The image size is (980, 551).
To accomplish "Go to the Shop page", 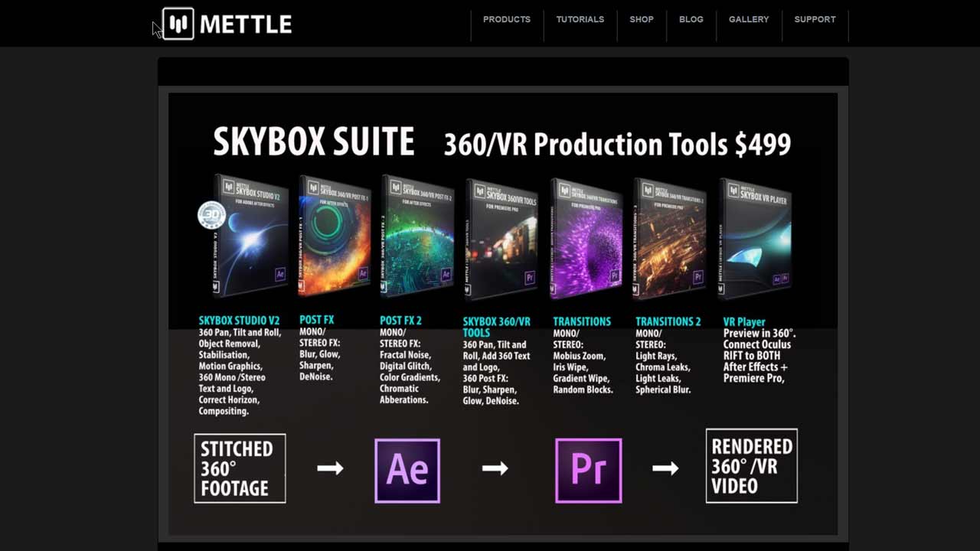I will (x=642, y=20).
